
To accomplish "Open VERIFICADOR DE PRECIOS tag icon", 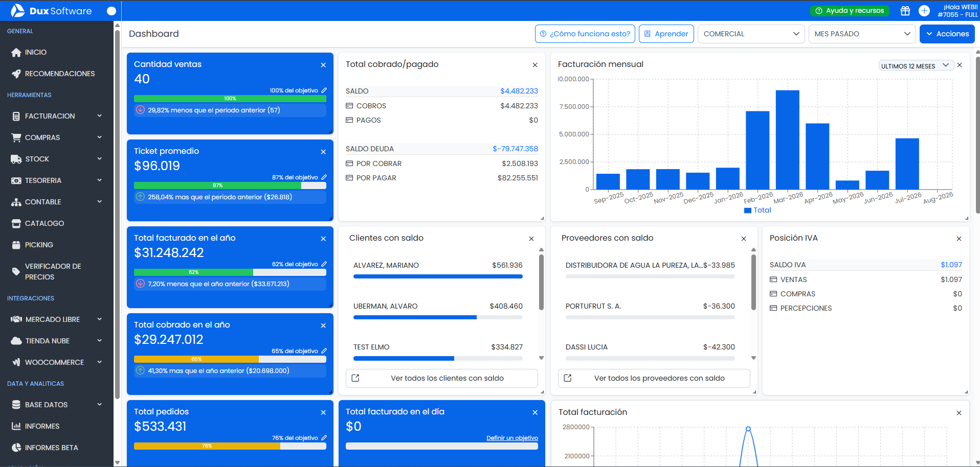I will point(16,271).
